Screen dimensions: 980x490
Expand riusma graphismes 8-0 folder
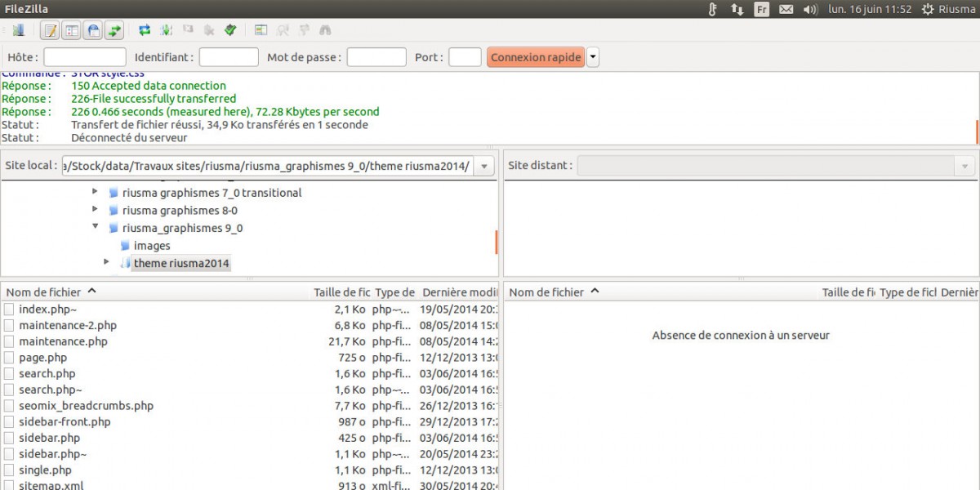point(96,210)
